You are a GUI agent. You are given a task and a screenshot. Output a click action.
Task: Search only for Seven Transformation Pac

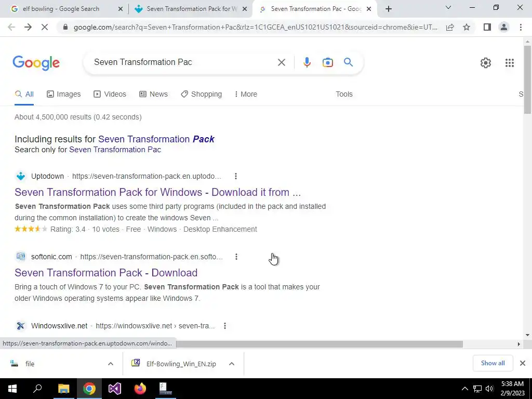115,150
